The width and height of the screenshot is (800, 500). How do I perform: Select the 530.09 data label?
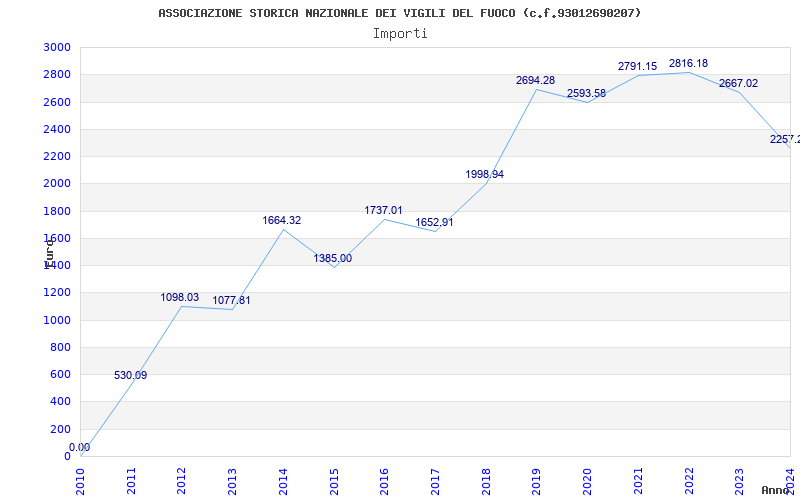[x=131, y=376]
